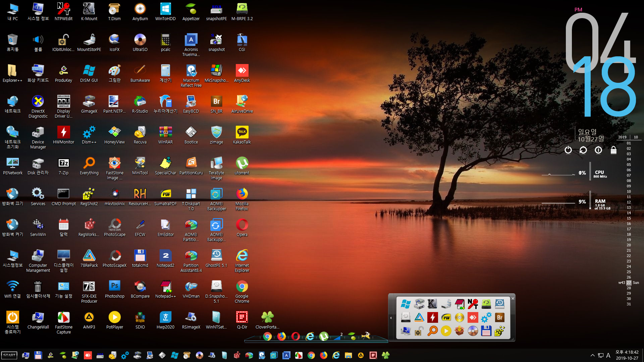Click the lock icon in desktop widget
Screen dimensions: 644x362
point(613,150)
